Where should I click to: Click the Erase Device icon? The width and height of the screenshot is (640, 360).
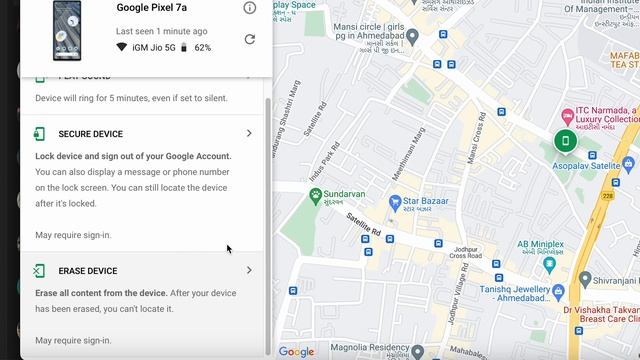pos(39,271)
